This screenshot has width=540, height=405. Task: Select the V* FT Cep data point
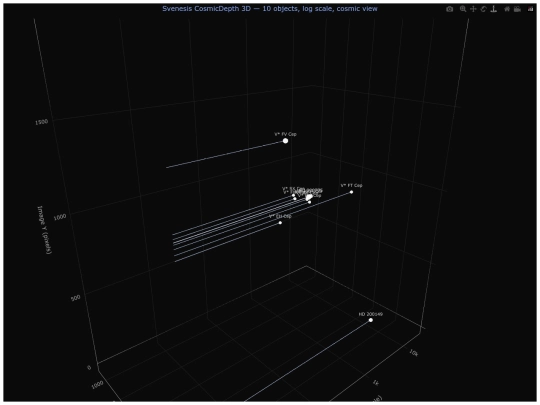coord(352,192)
